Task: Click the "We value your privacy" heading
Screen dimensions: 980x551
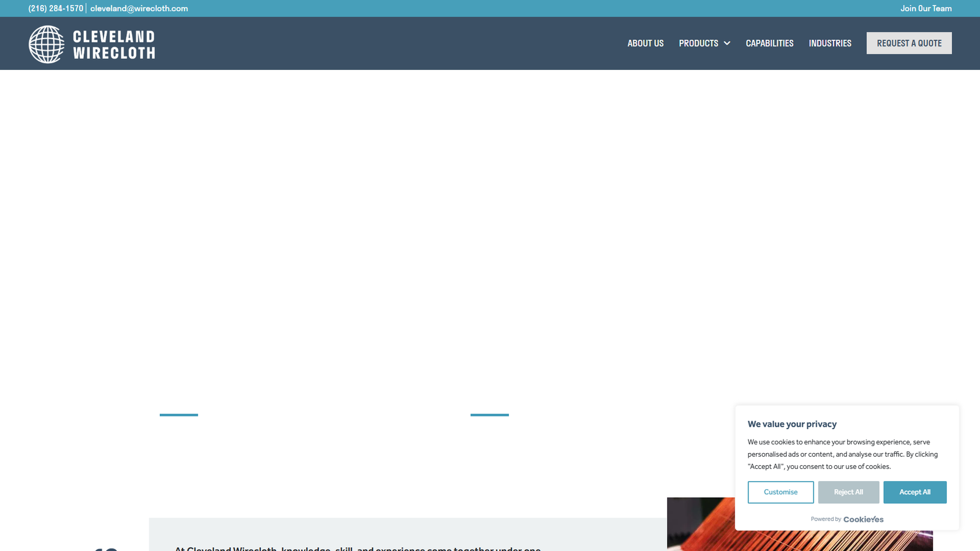Action: (x=792, y=424)
